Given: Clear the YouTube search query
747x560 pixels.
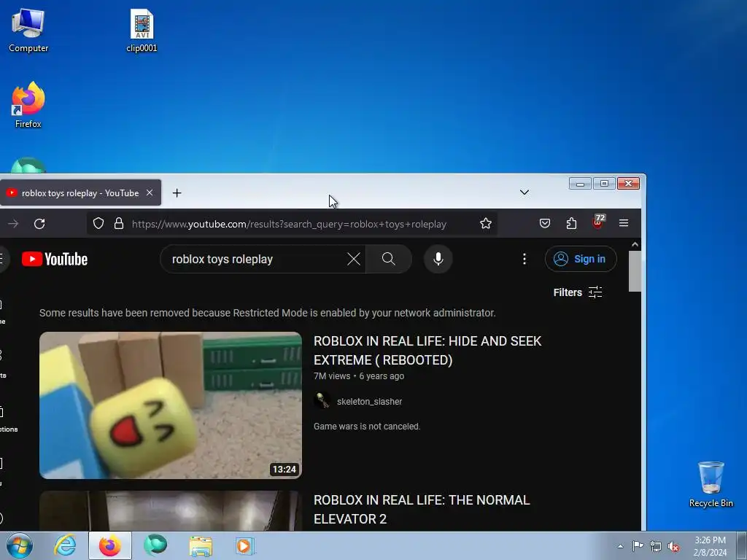Looking at the screenshot, I should point(354,259).
